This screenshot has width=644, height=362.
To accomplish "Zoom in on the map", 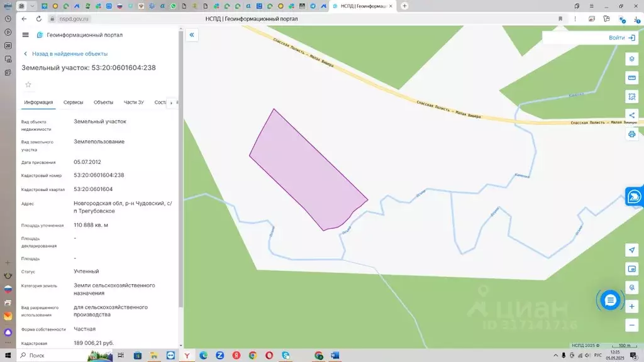I will 631,307.
